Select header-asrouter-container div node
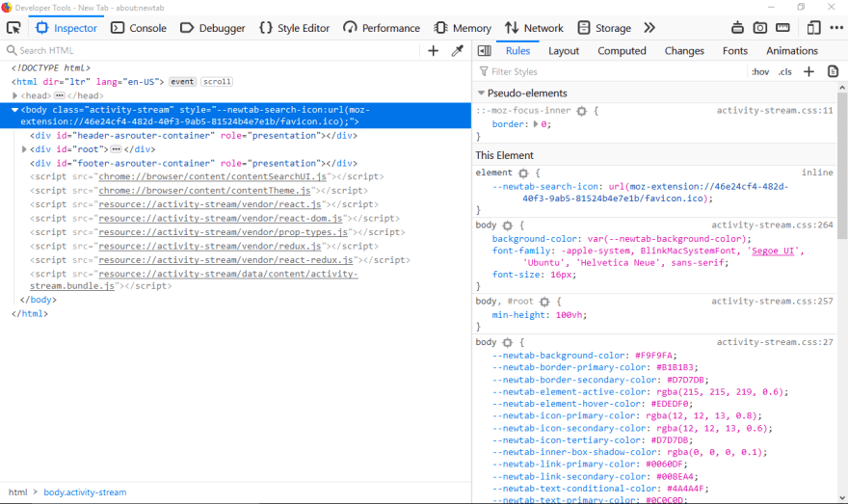Screen dimensions: 848x504 pyautogui.click(x=194, y=135)
